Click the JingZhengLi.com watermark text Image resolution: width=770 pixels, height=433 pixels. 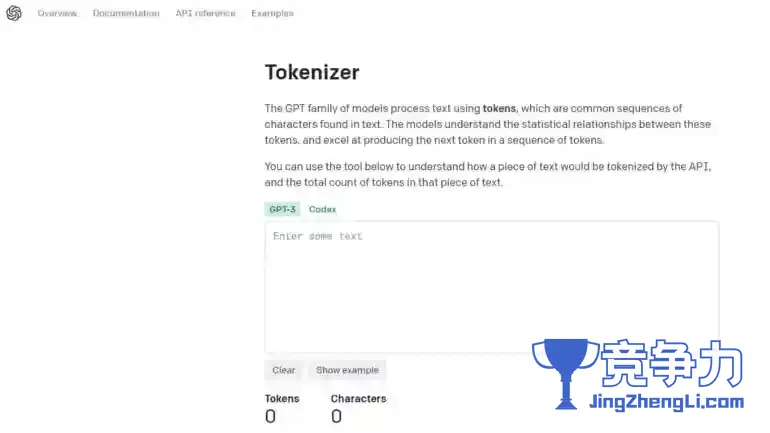(x=666, y=402)
